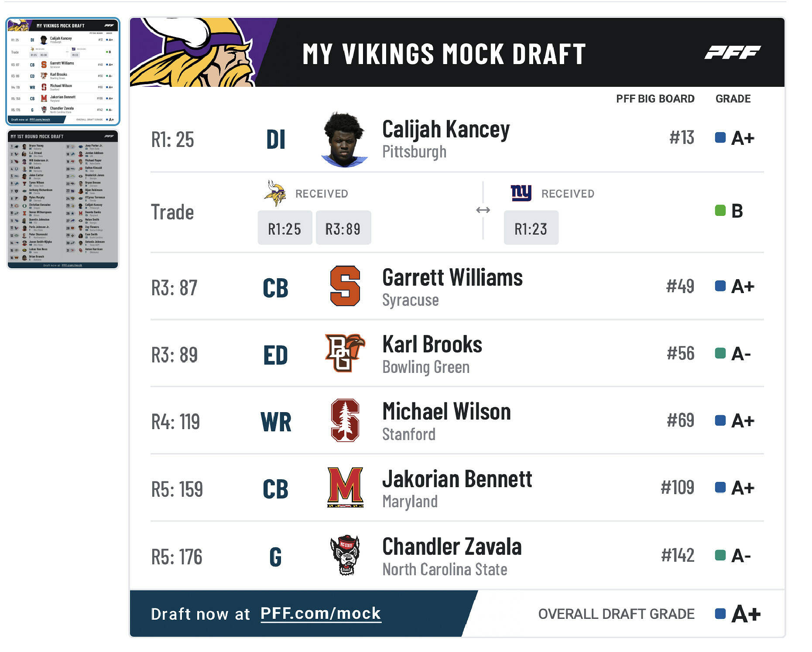The image size is (812, 652).
Task: Click the blue overall draft grade swatch
Action: tap(720, 614)
